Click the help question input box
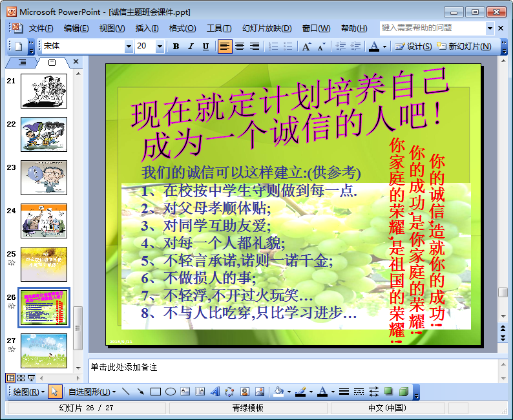The image size is (513, 420). (x=432, y=28)
